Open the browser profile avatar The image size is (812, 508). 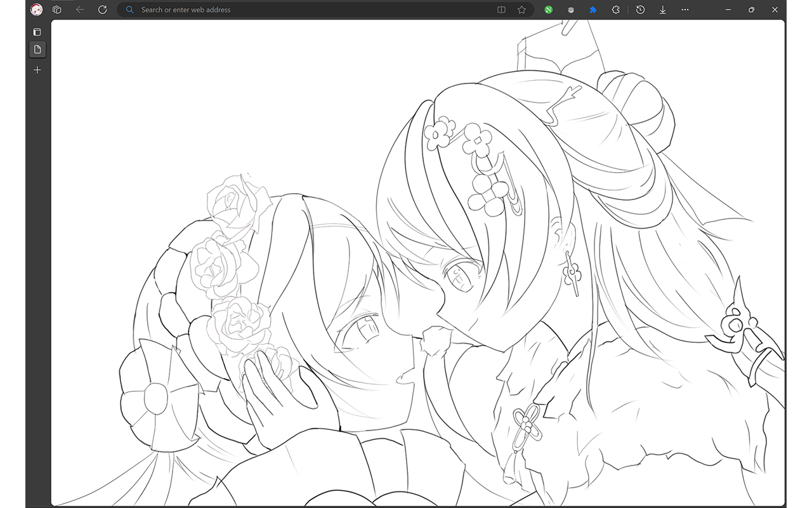(x=37, y=10)
